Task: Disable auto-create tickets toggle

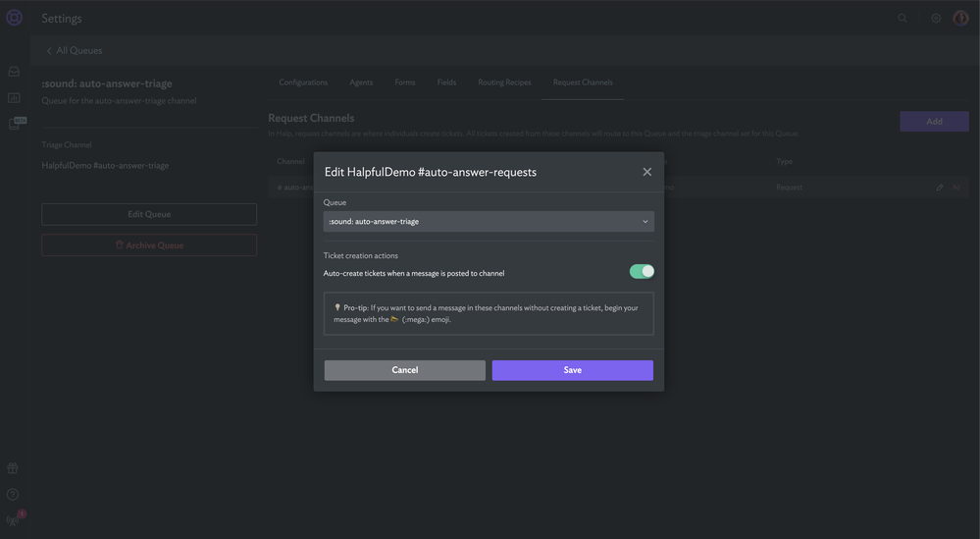Action: (642, 271)
